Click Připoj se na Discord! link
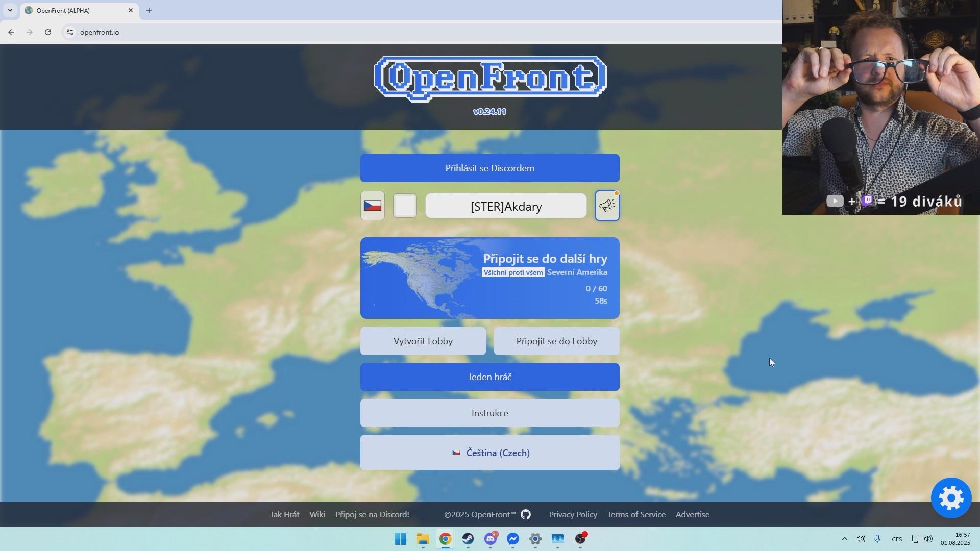980x551 pixels. pyautogui.click(x=372, y=514)
